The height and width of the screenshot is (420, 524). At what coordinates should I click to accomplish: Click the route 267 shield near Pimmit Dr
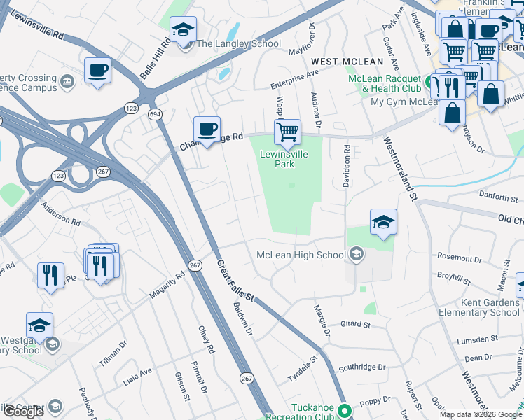247,378
